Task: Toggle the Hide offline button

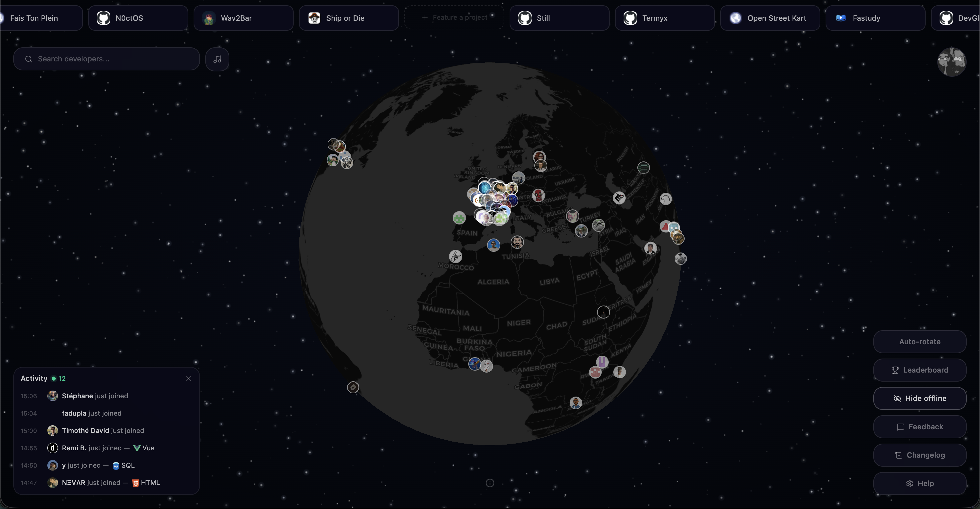Action: pyautogui.click(x=920, y=399)
